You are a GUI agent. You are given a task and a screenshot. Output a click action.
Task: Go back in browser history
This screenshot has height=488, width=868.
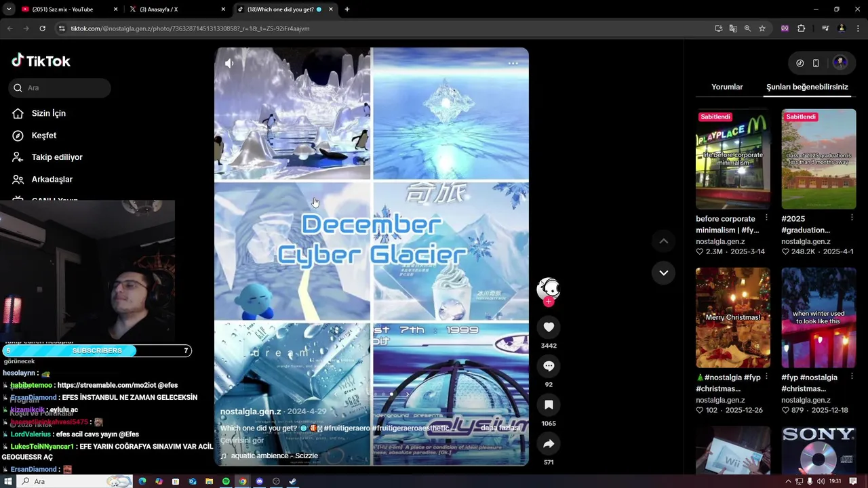point(9,28)
